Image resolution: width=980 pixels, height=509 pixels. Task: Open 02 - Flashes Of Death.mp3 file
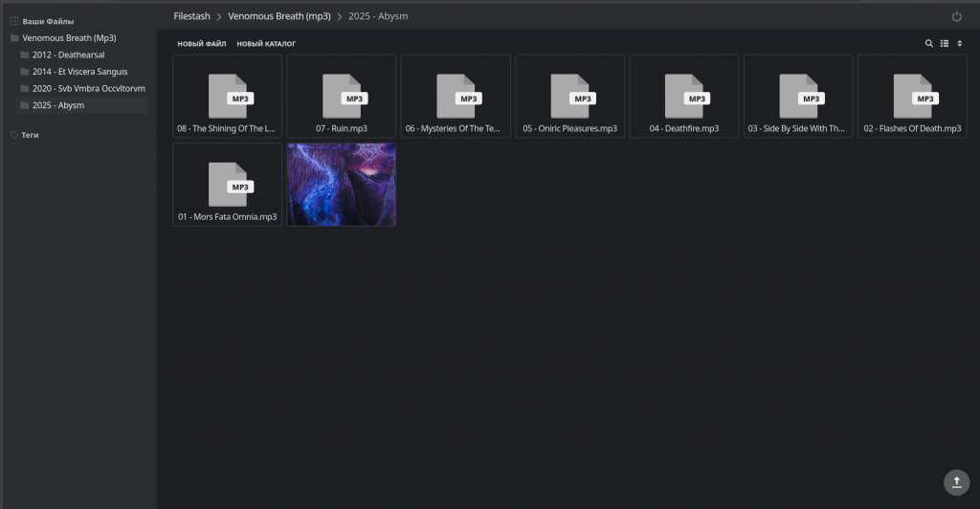coord(912,97)
